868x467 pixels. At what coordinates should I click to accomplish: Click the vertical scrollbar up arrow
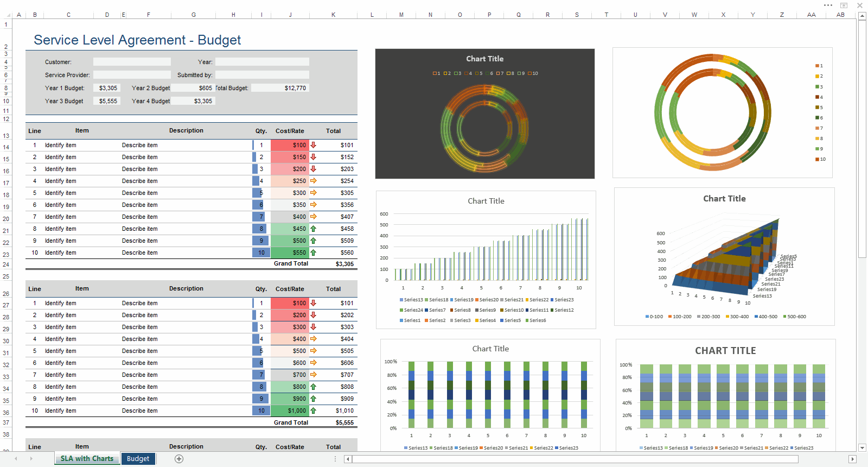click(862, 16)
